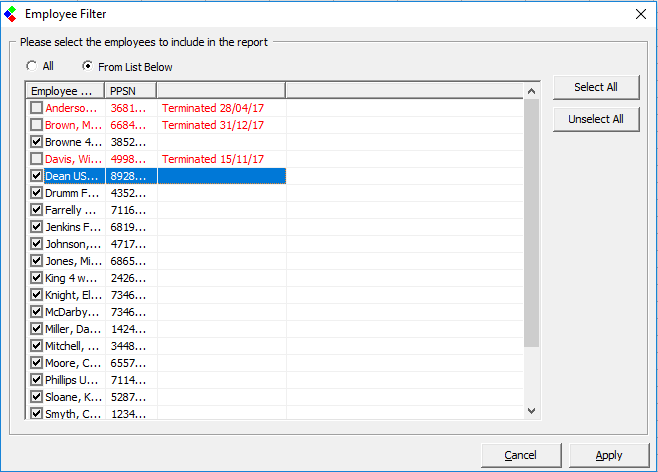Close the Employee Filter dialog

pos(640,14)
